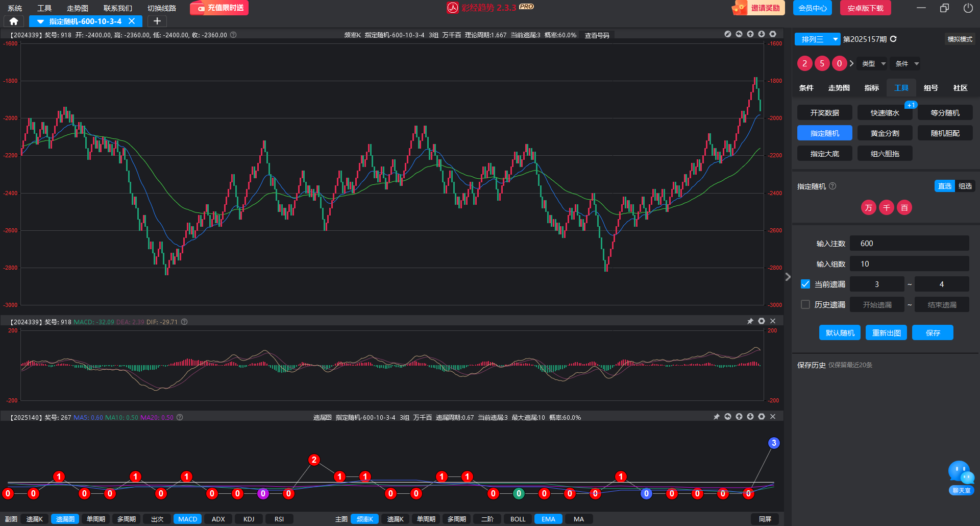The width and height of the screenshot is (980, 526).
Task: Click the blue circle marked 3 on the 遗漏图
Action: coord(774,443)
